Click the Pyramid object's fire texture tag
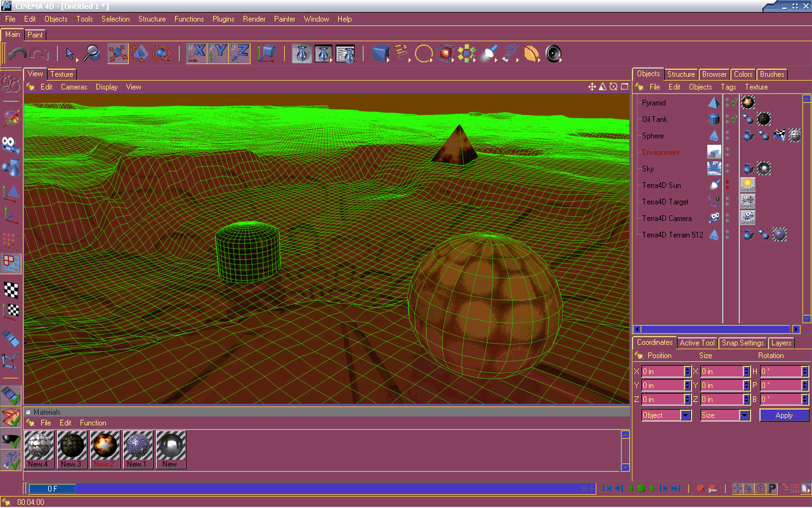The width and height of the screenshot is (812, 508). (x=748, y=102)
